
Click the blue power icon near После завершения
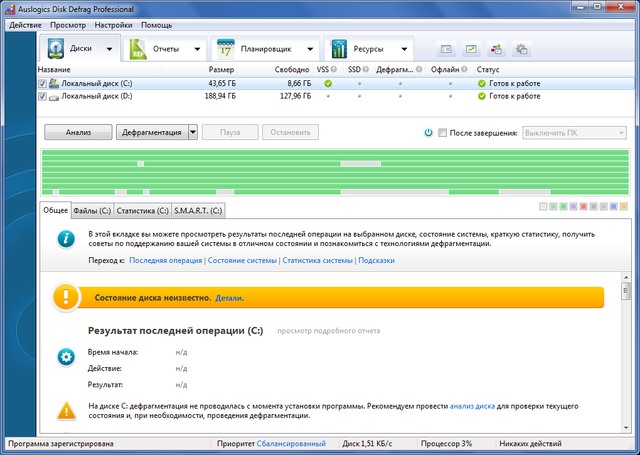(428, 132)
